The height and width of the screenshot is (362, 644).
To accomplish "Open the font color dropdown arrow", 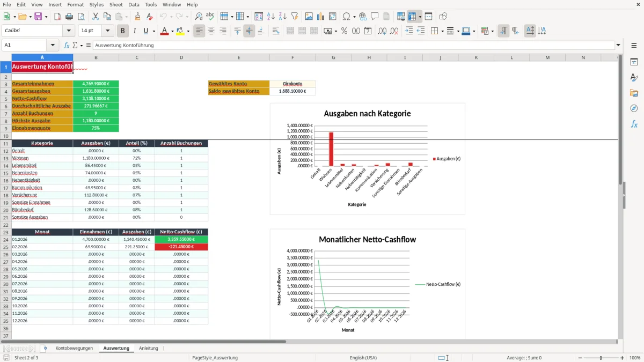I will pyautogui.click(x=172, y=31).
